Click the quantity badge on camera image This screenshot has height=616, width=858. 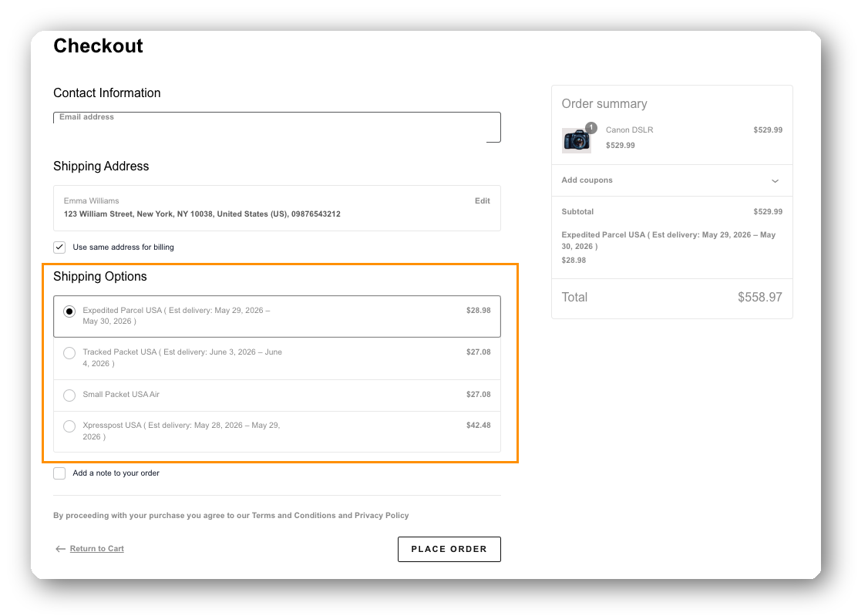(x=591, y=127)
